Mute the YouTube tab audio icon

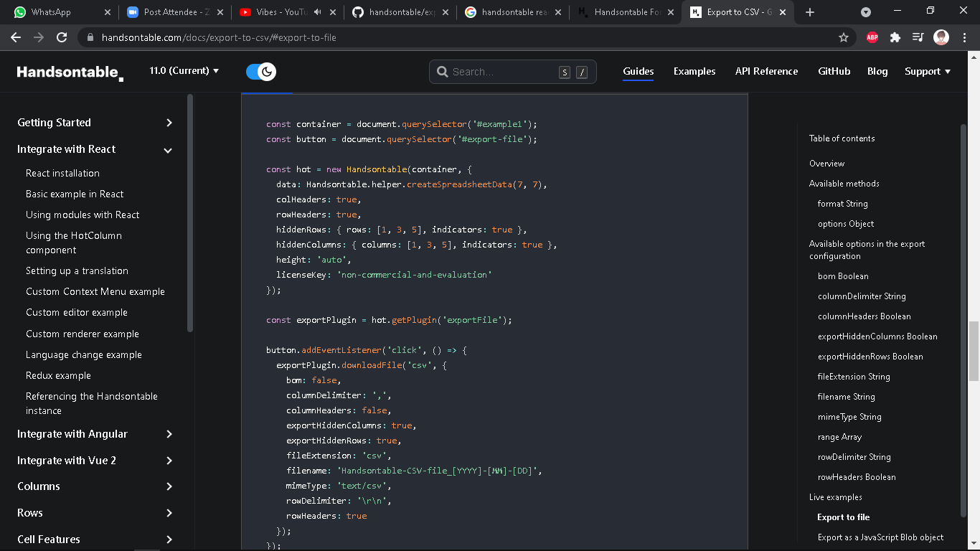(318, 12)
